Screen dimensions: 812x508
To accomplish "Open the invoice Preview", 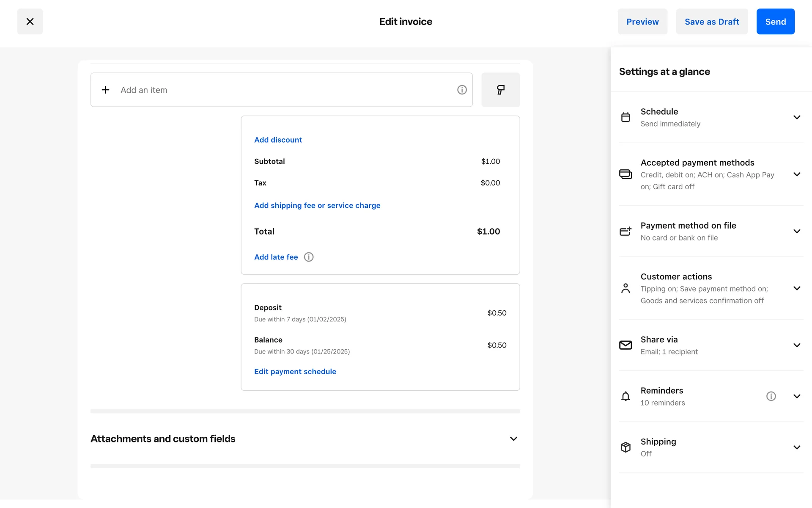I will tap(642, 22).
